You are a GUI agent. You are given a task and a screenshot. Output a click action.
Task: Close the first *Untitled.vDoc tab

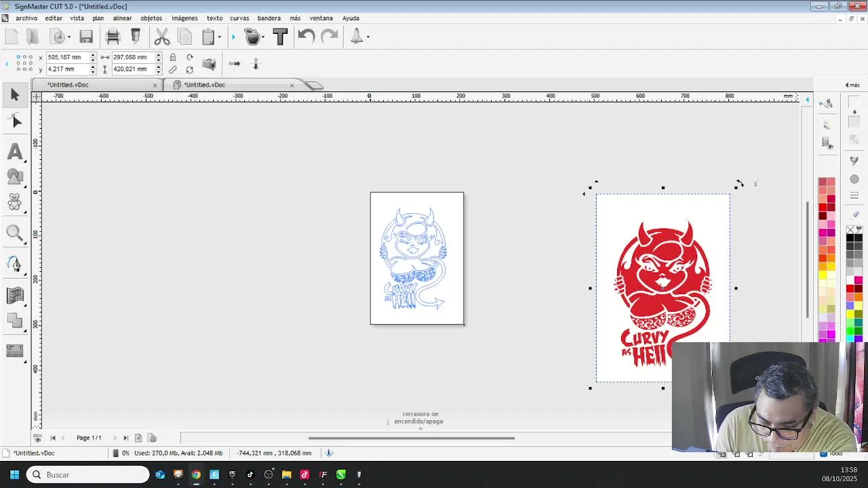155,85
